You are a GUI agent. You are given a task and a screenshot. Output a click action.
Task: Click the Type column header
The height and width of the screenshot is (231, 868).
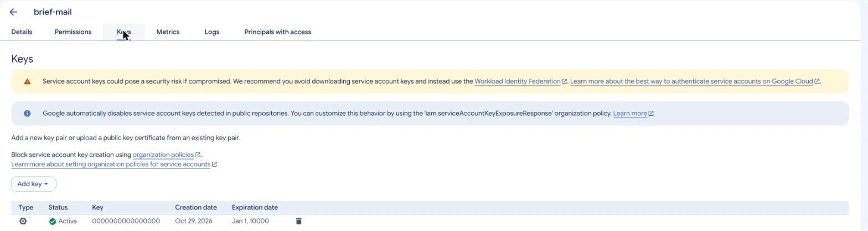[26, 208]
